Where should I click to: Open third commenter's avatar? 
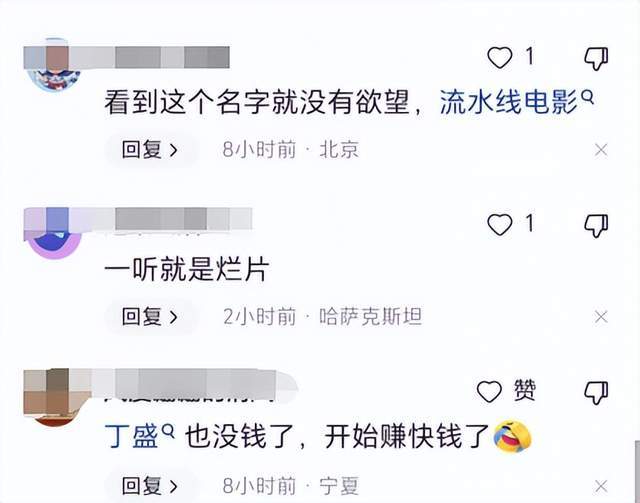click(x=55, y=398)
